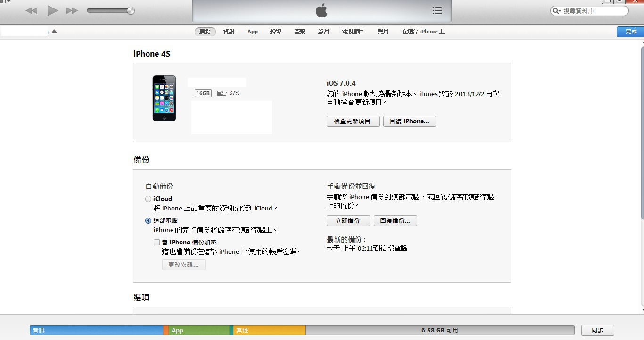The width and height of the screenshot is (644, 340).
Task: Click the 立即備份 button
Action: pos(347,220)
